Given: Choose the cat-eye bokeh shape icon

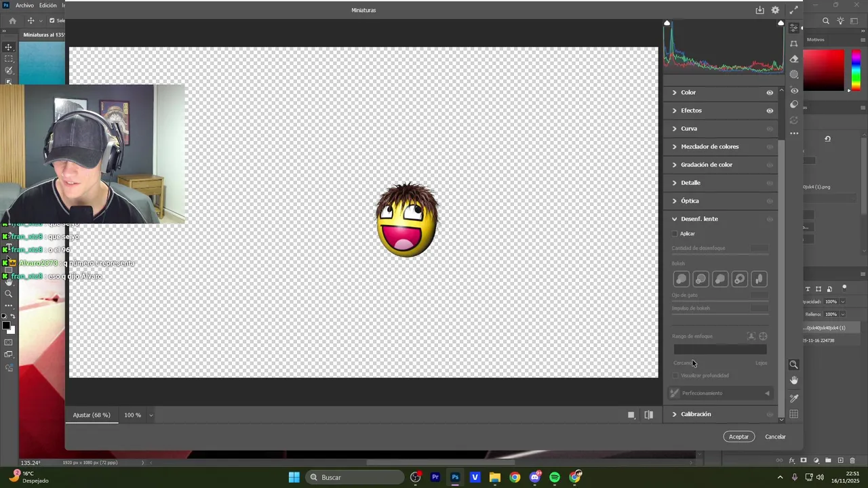Looking at the screenshot, I should [759, 279].
